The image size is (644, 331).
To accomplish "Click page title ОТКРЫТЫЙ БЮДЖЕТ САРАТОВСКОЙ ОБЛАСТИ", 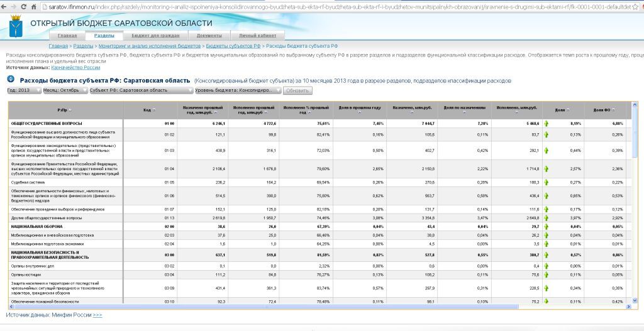I will [121, 23].
